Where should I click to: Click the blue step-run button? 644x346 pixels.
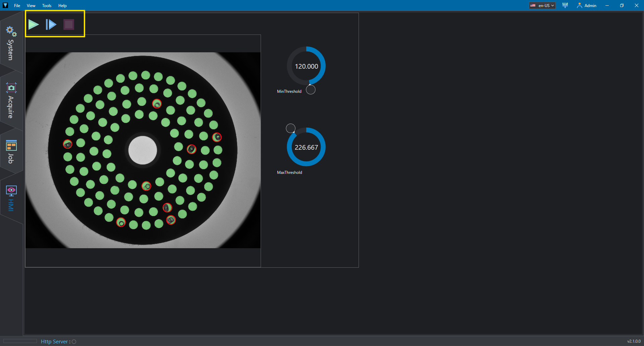click(51, 24)
